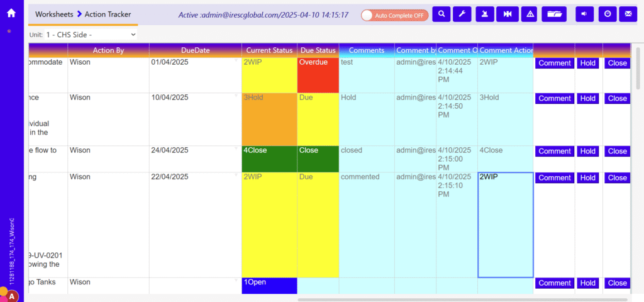This screenshot has width=644, height=302.
Task: Go to Worksheets breadcrumb
Action: [x=53, y=14]
